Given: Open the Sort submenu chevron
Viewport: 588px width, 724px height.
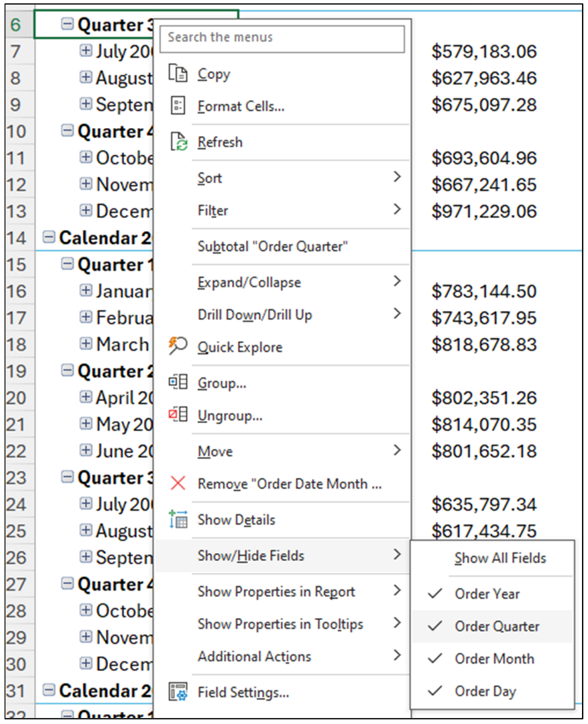Looking at the screenshot, I should (399, 177).
